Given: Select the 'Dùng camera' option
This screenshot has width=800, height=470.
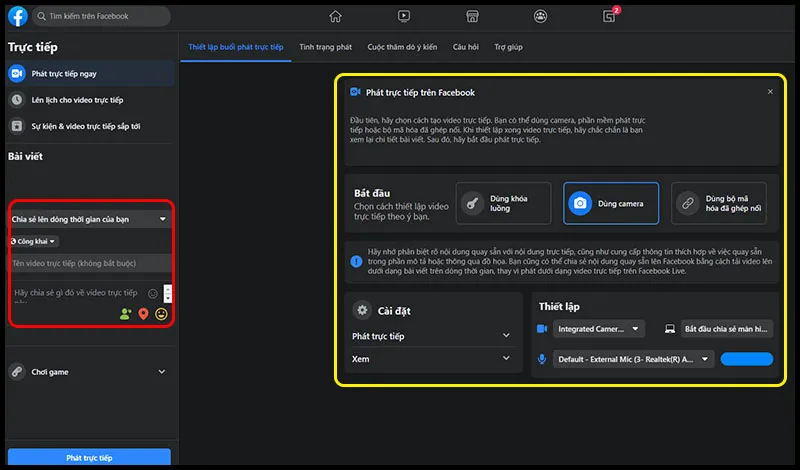Looking at the screenshot, I should (611, 203).
